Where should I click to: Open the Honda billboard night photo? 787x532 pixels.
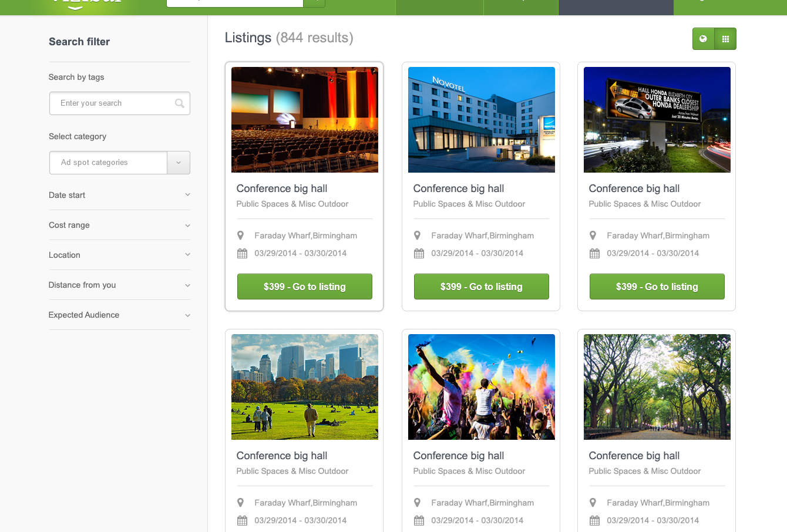[657, 120]
